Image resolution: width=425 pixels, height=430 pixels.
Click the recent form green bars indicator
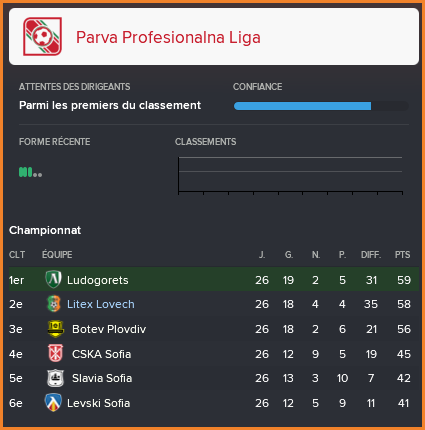[30, 172]
